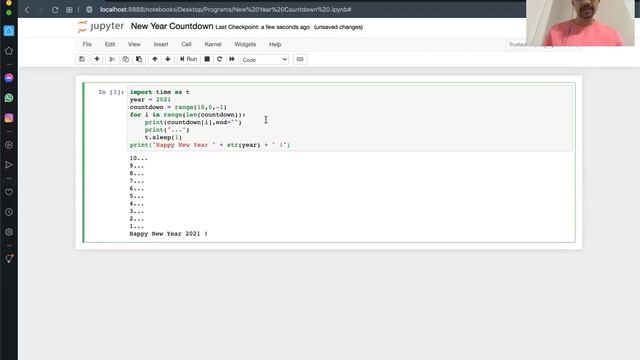
Task: Open the Help menu
Action: (275, 44)
